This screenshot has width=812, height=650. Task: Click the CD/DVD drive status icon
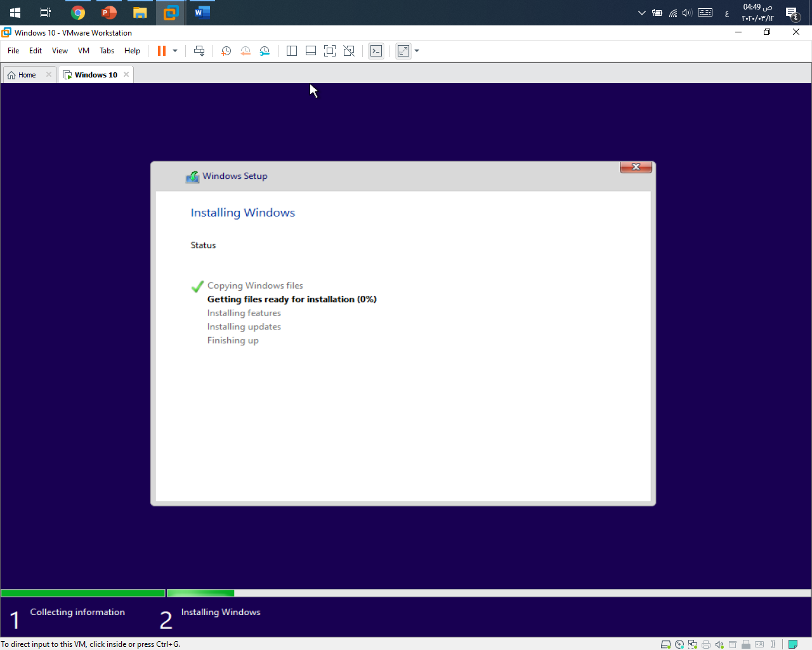coord(679,644)
